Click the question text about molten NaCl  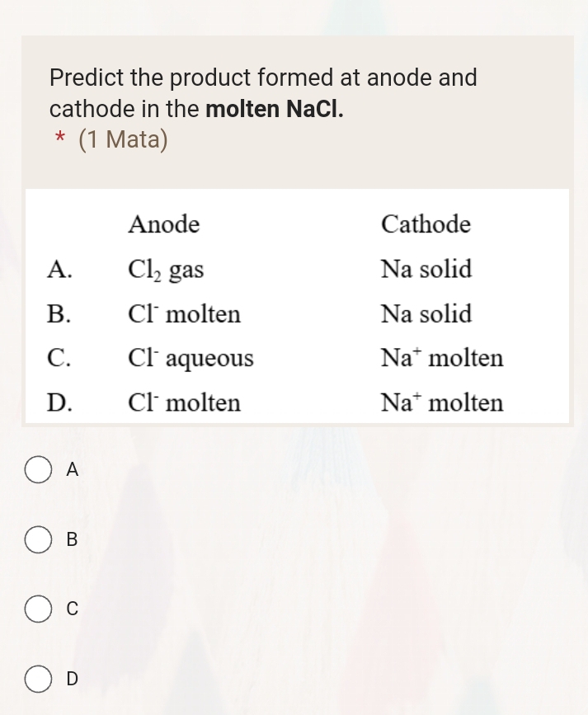tap(263, 92)
